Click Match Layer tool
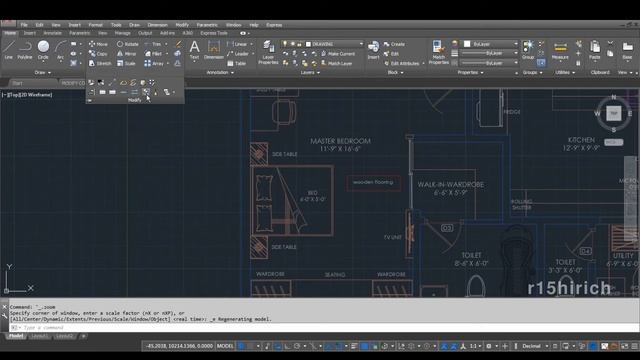The width and height of the screenshot is (640, 360). [x=337, y=64]
